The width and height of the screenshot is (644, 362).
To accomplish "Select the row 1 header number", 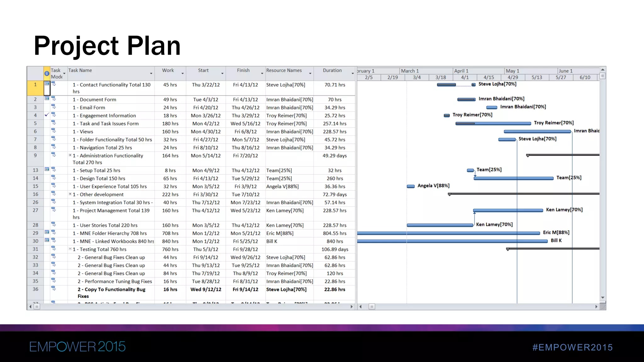I will coord(35,88).
